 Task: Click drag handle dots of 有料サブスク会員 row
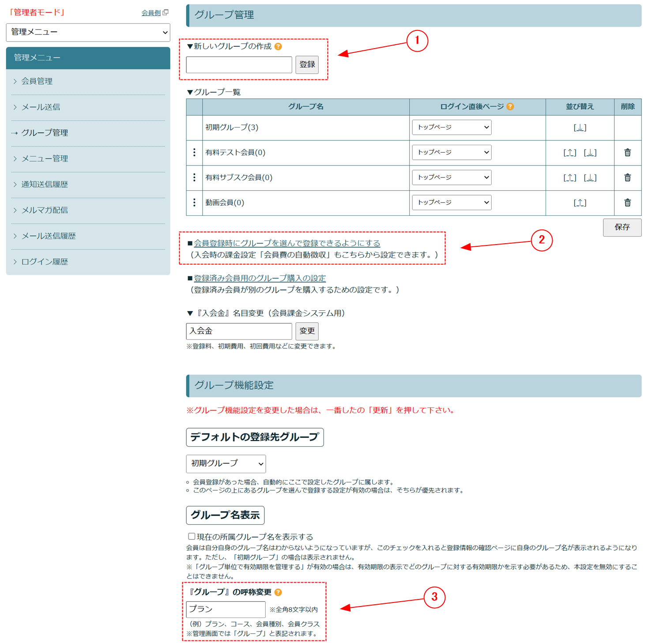click(x=194, y=177)
